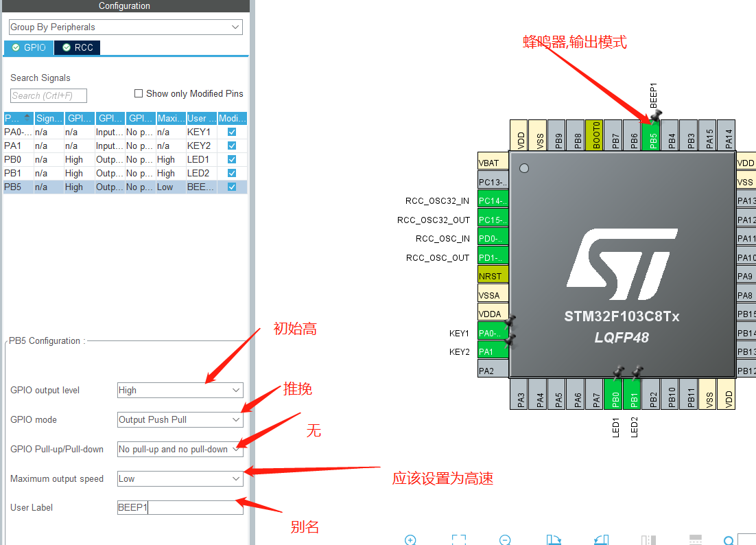Click the User Label field containing BEEP1

[180, 507]
